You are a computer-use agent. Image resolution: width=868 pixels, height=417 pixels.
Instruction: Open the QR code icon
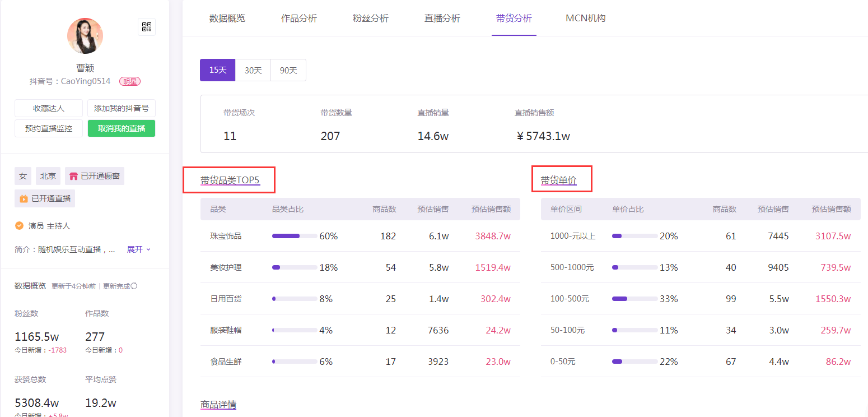[147, 27]
